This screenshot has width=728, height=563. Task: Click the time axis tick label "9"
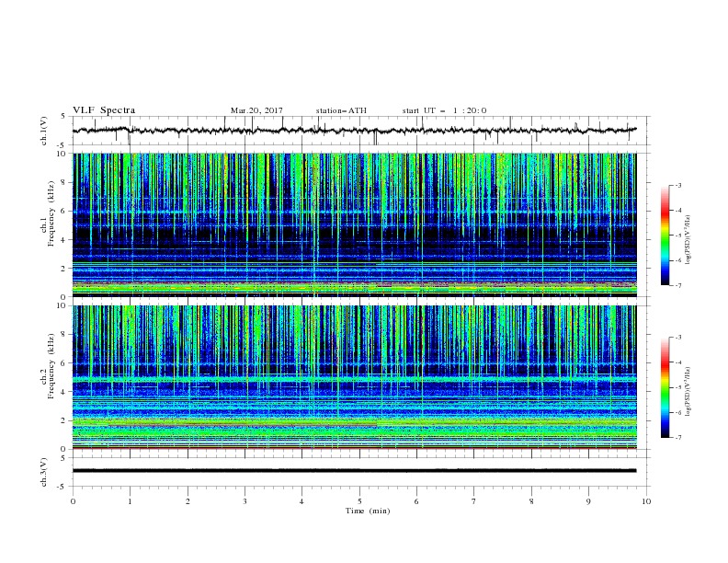tap(588, 501)
